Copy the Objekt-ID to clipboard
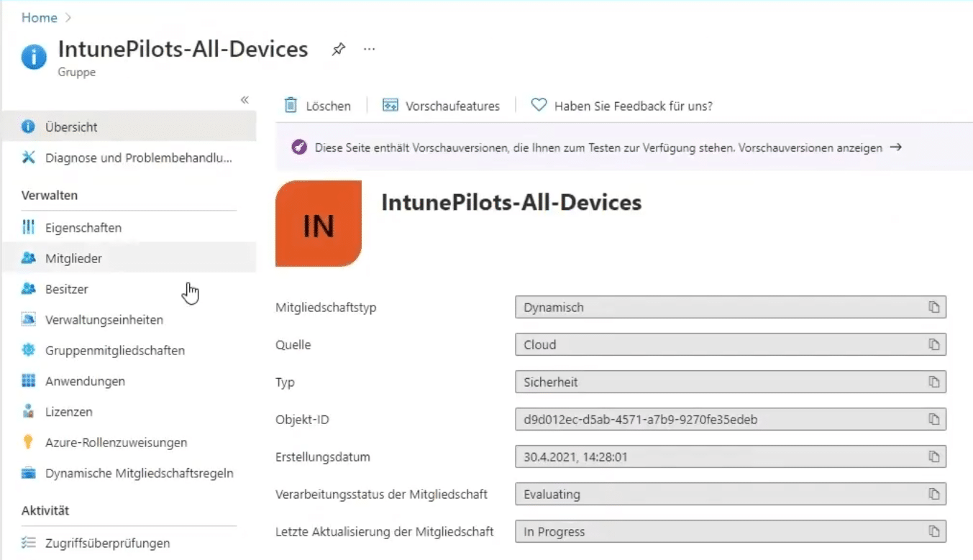973x560 pixels. [933, 420]
